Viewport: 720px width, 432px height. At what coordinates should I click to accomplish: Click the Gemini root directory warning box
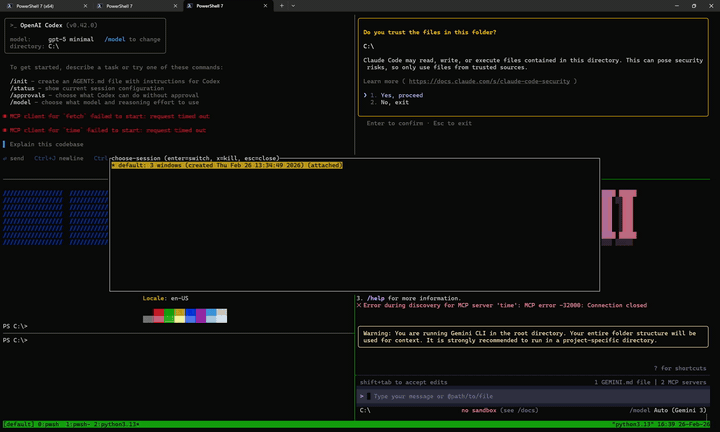point(533,337)
